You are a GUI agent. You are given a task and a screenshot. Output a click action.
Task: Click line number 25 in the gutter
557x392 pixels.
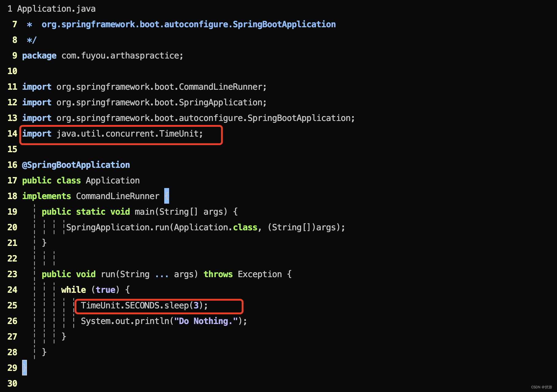click(12, 306)
